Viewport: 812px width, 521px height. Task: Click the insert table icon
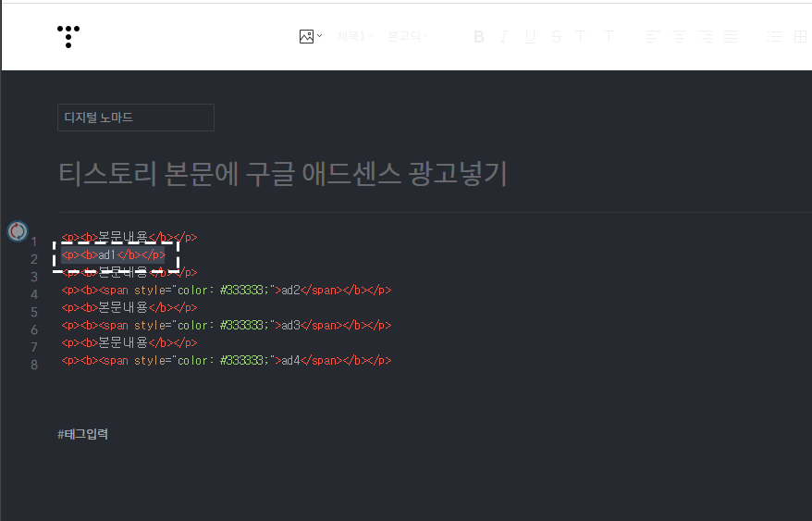[800, 36]
